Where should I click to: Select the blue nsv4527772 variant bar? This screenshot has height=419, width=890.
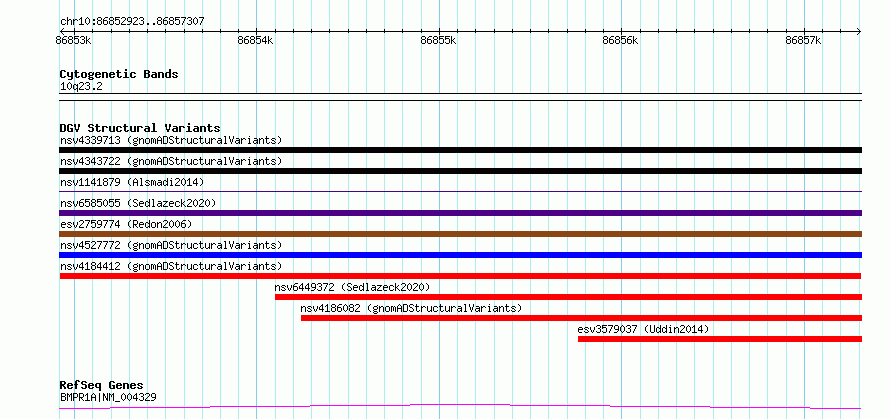pyautogui.click(x=460, y=255)
